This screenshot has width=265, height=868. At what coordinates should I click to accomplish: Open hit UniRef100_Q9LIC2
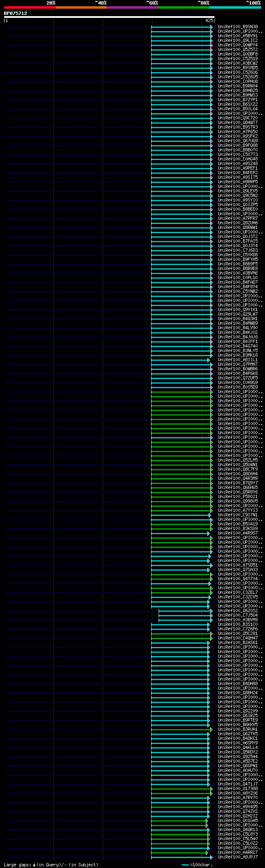(x=238, y=41)
